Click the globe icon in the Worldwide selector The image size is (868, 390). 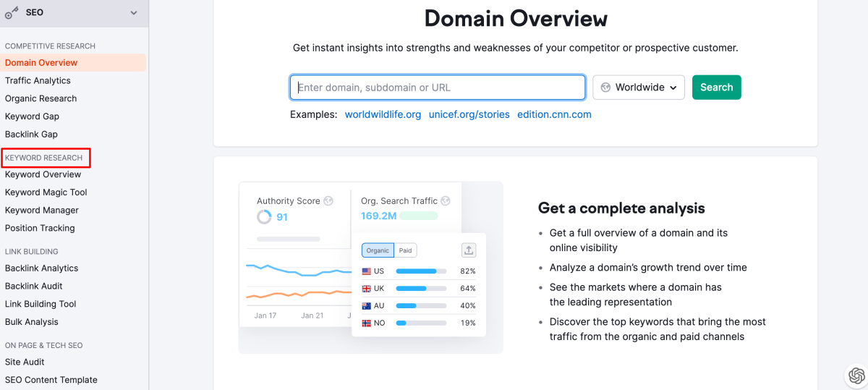tap(605, 88)
